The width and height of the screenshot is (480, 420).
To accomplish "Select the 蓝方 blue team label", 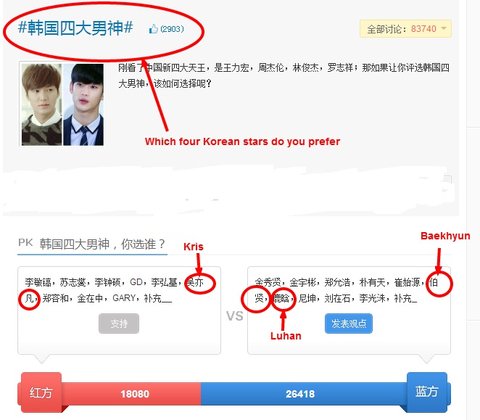I will click(427, 392).
